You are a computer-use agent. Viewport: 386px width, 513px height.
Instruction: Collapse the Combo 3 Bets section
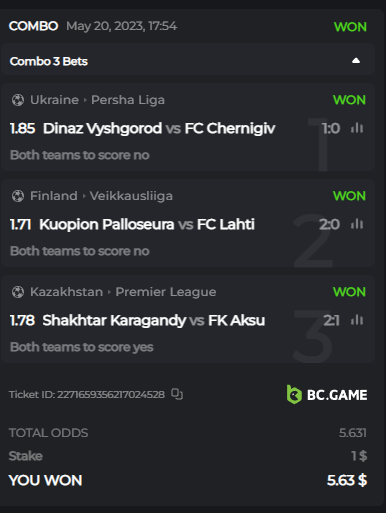(x=356, y=61)
